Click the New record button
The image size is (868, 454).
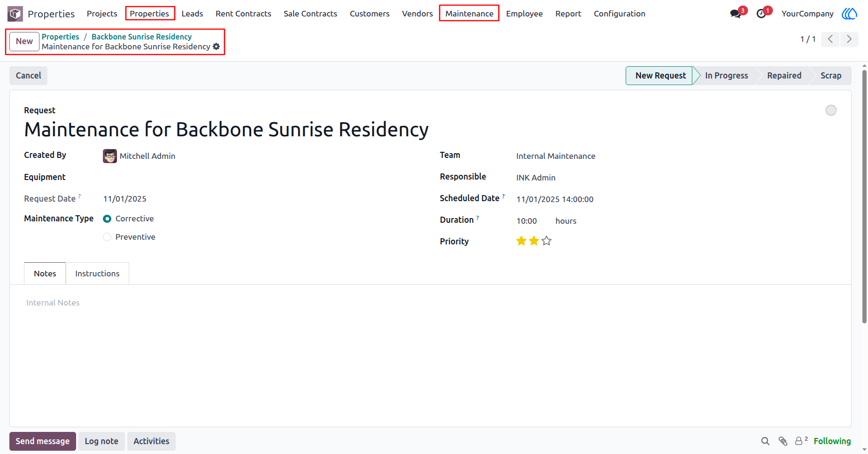24,41
